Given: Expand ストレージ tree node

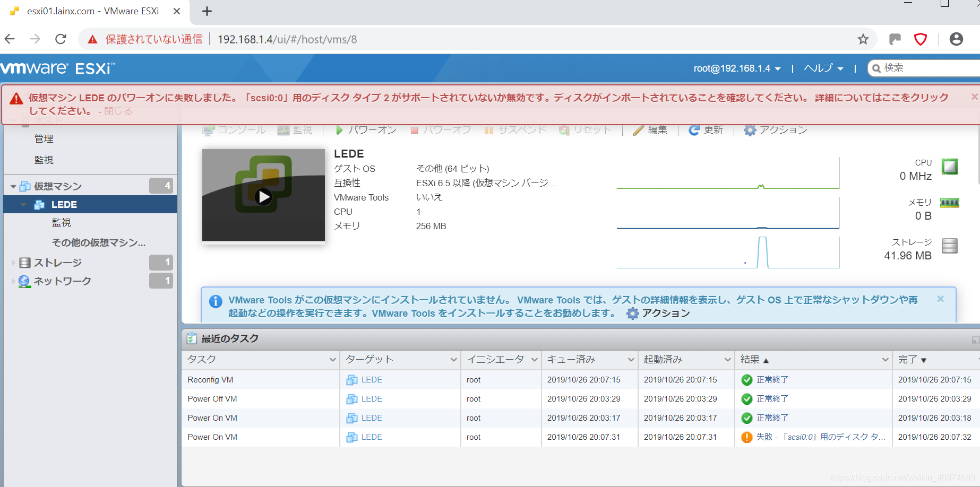Looking at the screenshot, I should pos(13,263).
